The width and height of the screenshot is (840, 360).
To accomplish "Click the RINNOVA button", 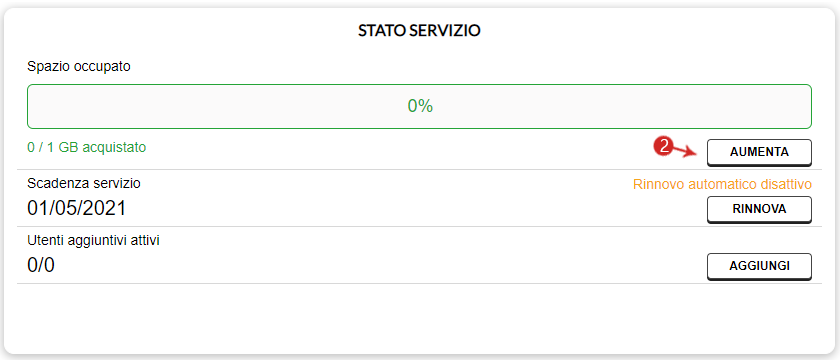I will click(x=759, y=209).
